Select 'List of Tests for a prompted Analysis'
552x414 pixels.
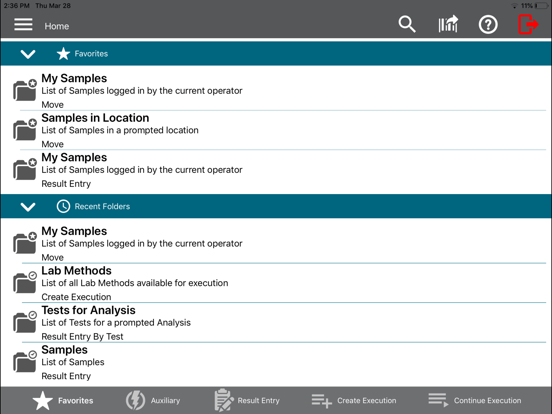coord(116,322)
